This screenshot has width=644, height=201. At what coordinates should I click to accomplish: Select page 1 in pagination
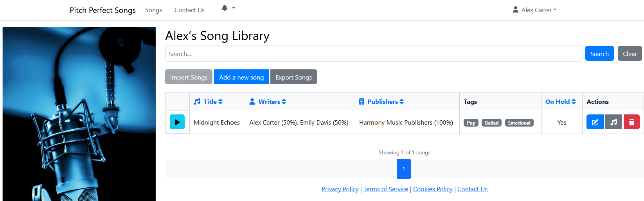pos(403,169)
